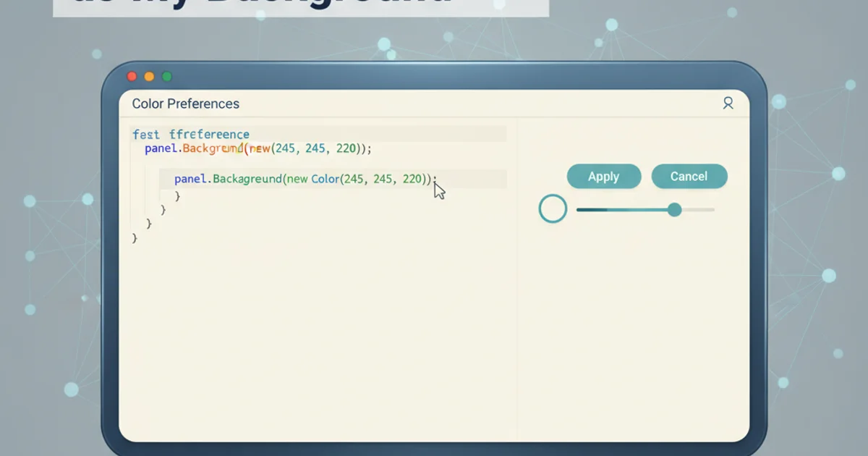Click the orange "Background" word in first panel line
Viewport: 868px width, 456px height.
[x=213, y=148]
